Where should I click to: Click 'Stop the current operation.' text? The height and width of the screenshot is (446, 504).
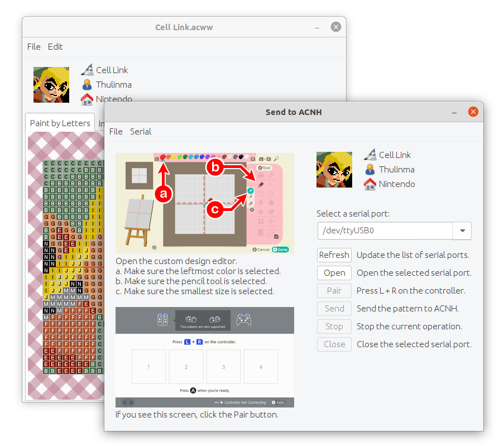409,327
